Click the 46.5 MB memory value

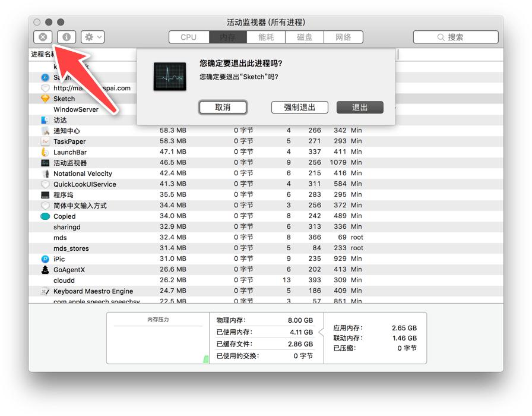[173, 163]
